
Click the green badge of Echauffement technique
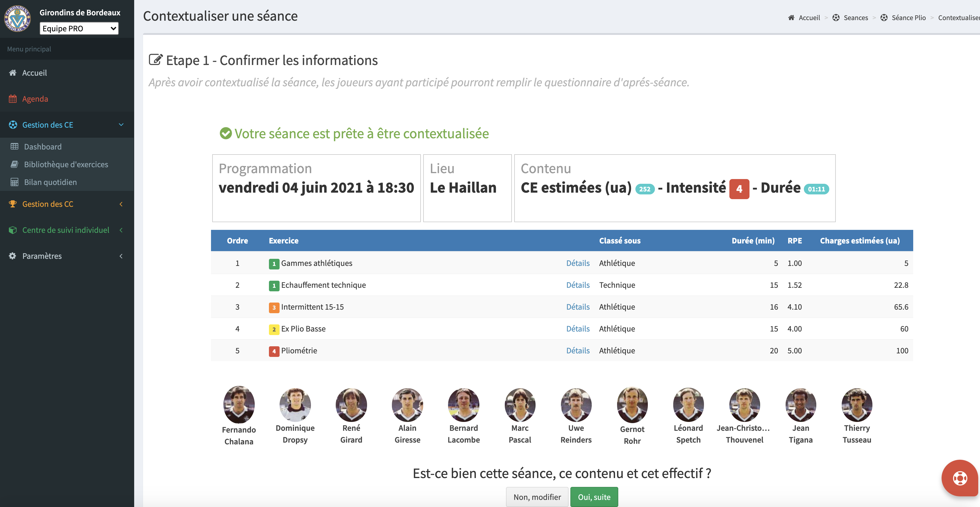click(274, 286)
